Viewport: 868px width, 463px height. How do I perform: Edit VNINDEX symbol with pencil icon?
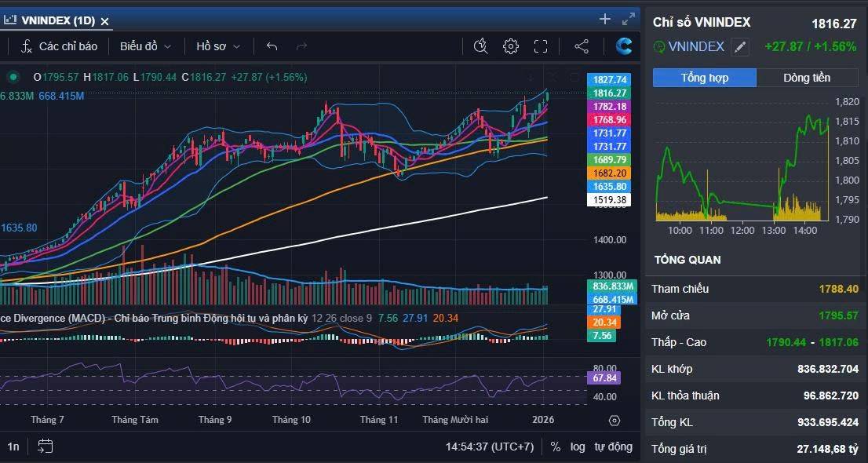(740, 47)
